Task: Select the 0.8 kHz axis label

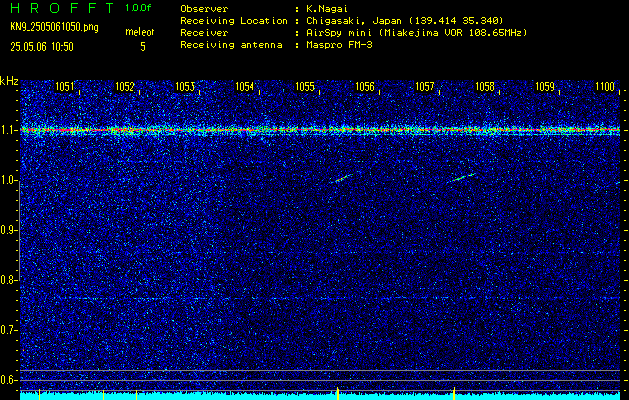Action: click(x=9, y=280)
